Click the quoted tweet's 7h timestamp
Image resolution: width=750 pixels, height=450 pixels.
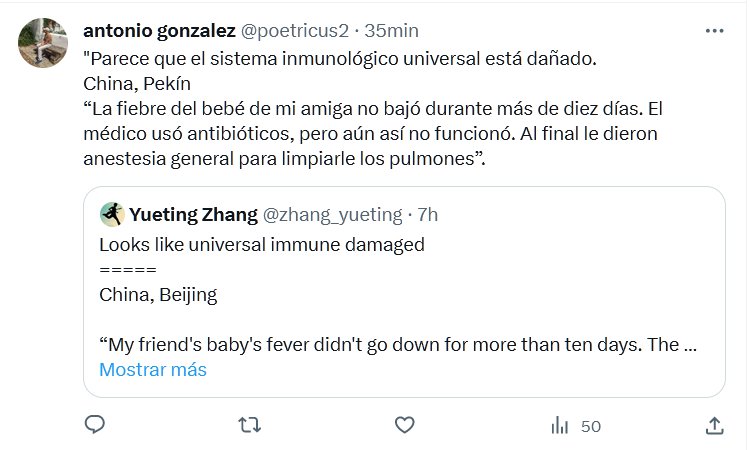tap(427, 214)
